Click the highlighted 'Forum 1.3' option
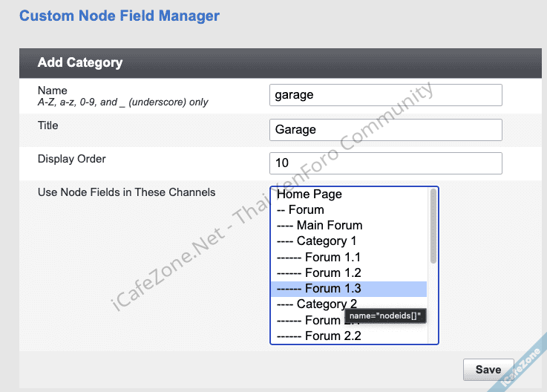This screenshot has width=547, height=392. point(318,289)
